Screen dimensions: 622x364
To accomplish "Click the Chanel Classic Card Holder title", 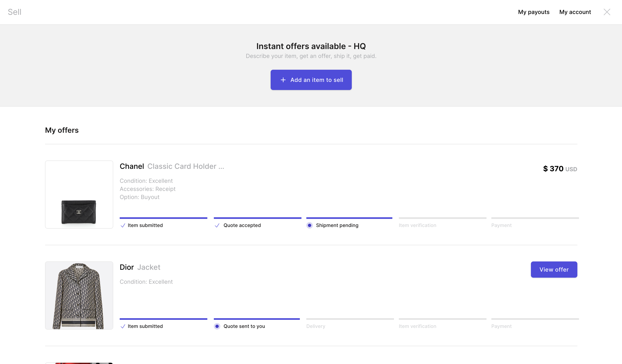I will 172,166.
